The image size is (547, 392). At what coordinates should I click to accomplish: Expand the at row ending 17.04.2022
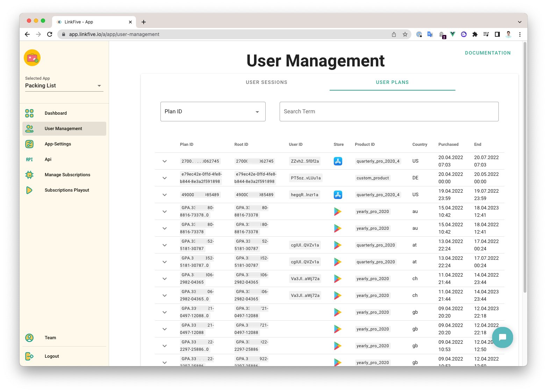tap(165, 245)
